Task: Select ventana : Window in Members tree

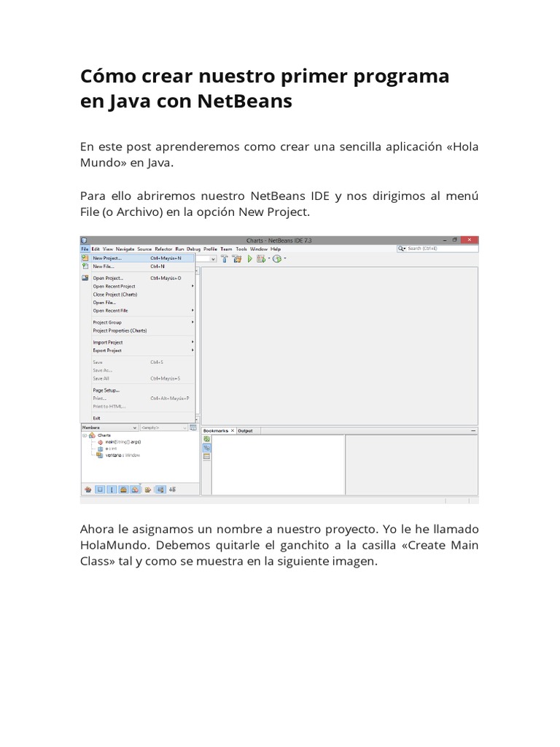Action: (x=122, y=455)
